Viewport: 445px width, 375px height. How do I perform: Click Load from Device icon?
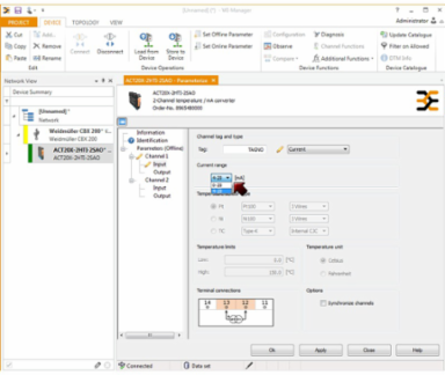click(146, 40)
